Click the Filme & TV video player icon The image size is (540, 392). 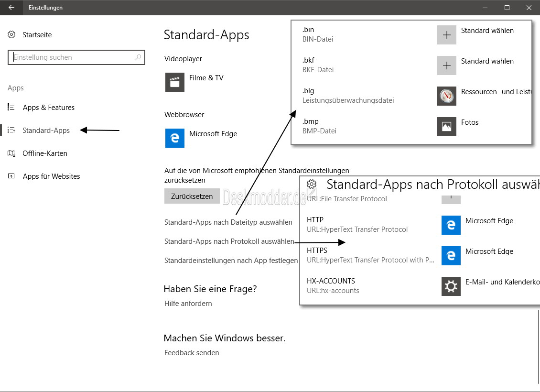(x=174, y=82)
